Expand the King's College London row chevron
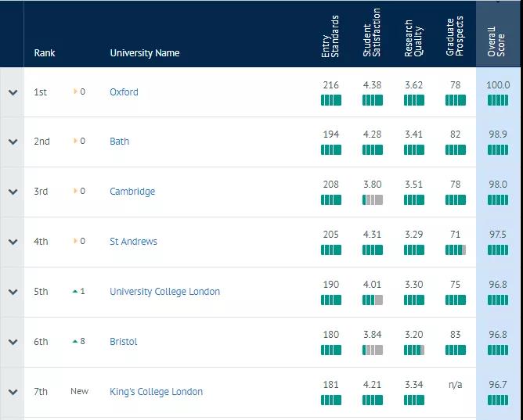The height and width of the screenshot is (420, 523). (x=13, y=392)
